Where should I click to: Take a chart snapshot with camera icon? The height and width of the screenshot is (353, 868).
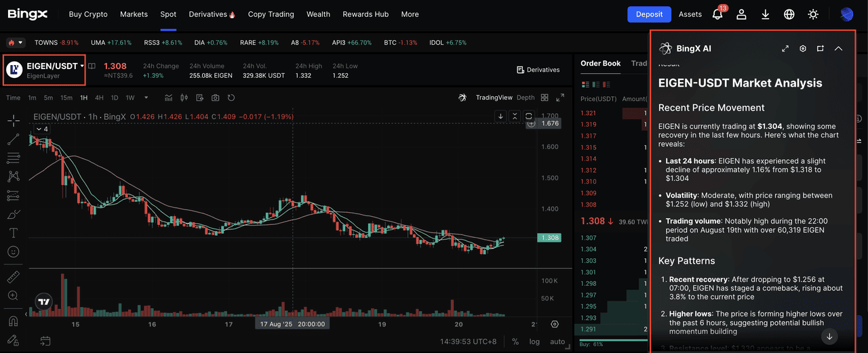(216, 98)
